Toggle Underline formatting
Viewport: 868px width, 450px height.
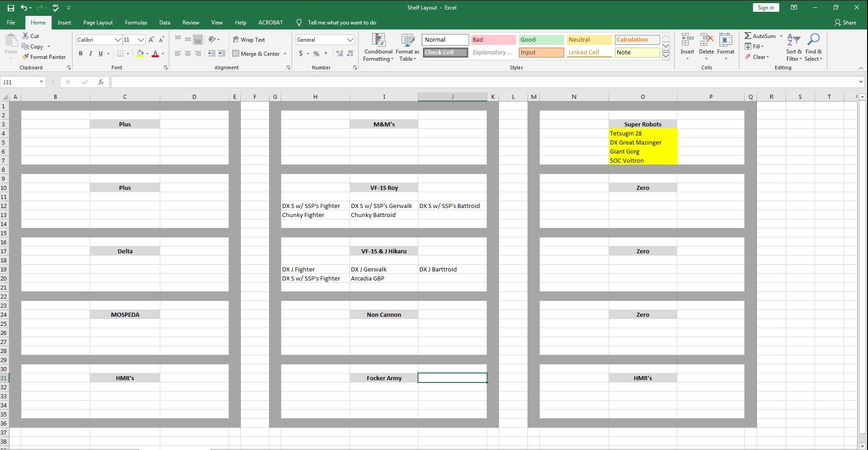pyautogui.click(x=101, y=53)
